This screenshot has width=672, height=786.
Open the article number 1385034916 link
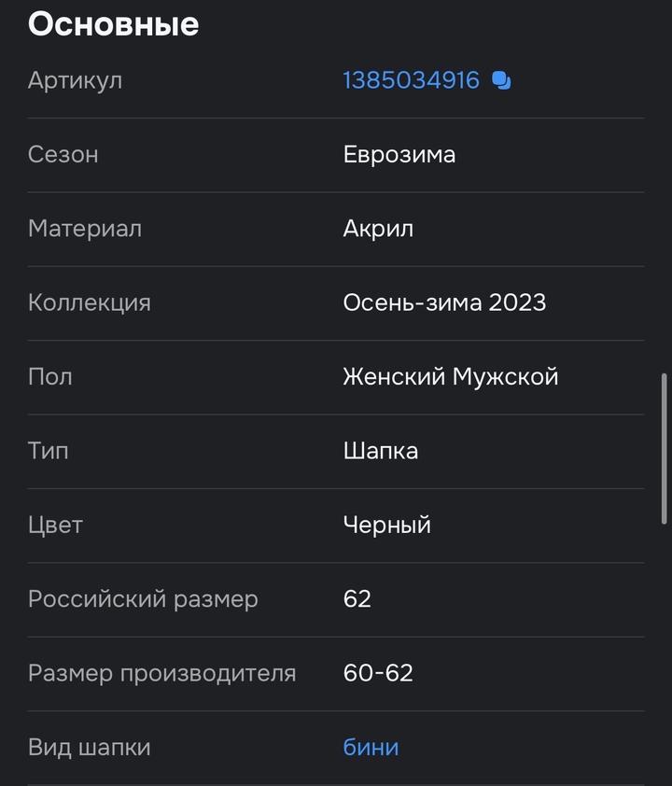[x=411, y=80]
